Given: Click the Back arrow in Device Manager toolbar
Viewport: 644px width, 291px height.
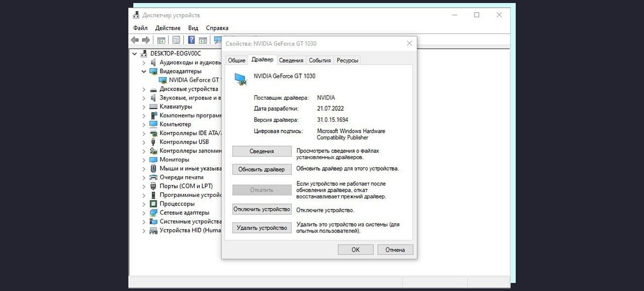Looking at the screenshot, I should (x=134, y=40).
